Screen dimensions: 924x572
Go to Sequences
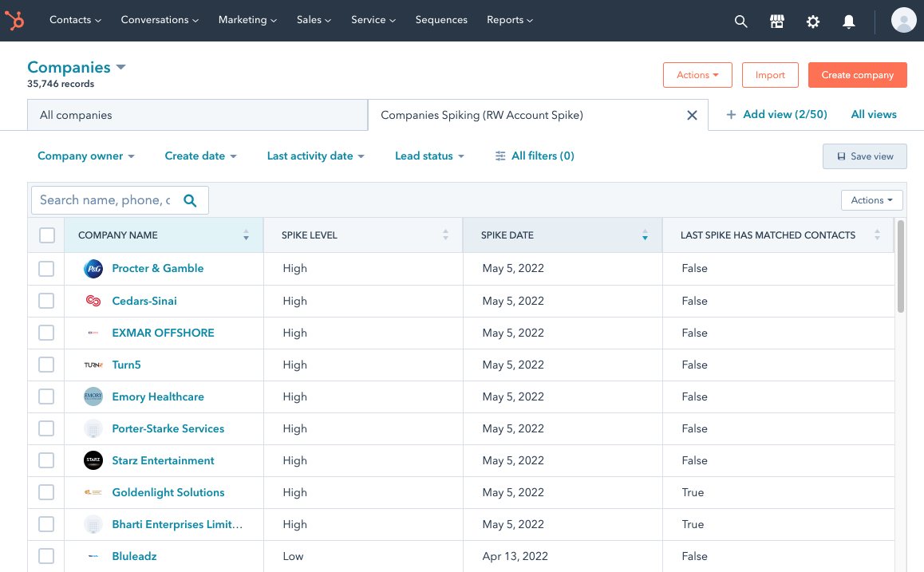(x=441, y=20)
